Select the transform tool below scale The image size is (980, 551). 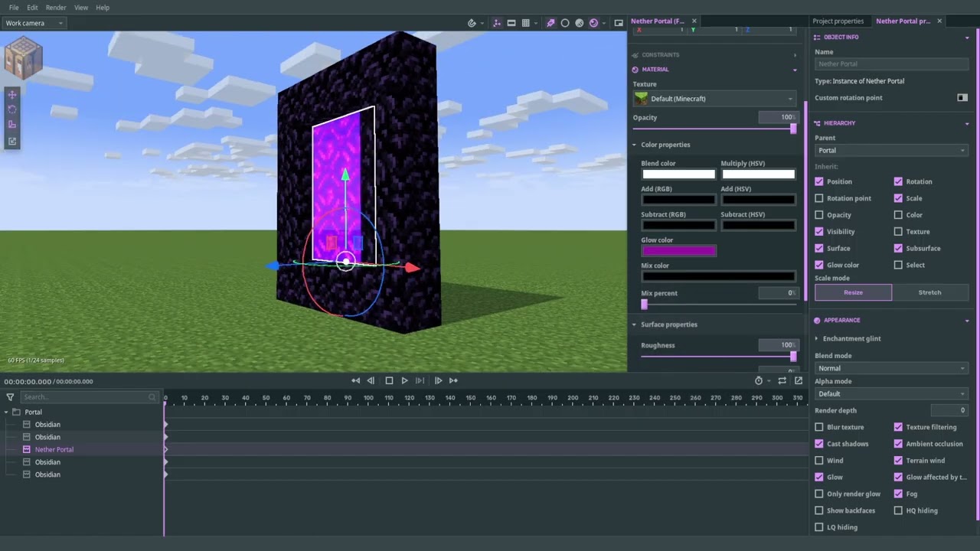[12, 141]
